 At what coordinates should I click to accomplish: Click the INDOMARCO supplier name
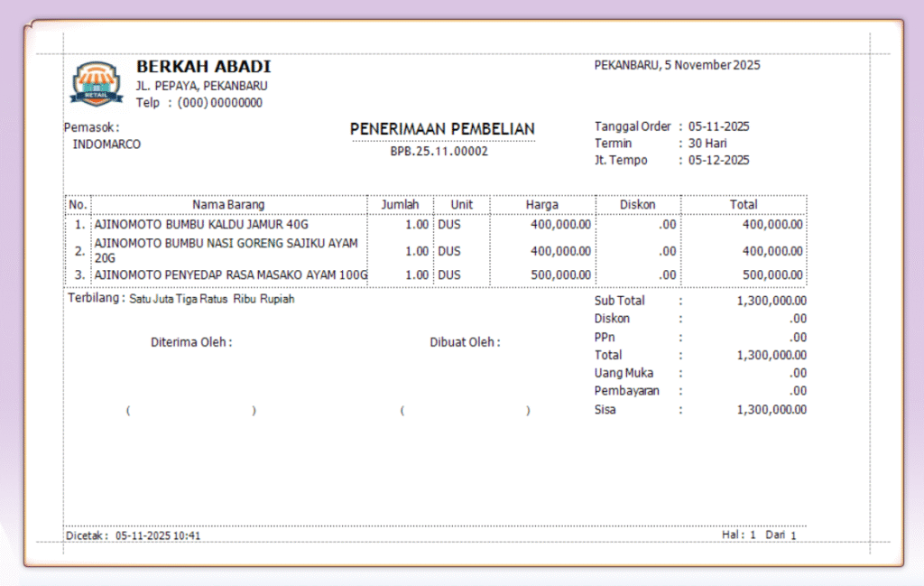click(x=106, y=144)
